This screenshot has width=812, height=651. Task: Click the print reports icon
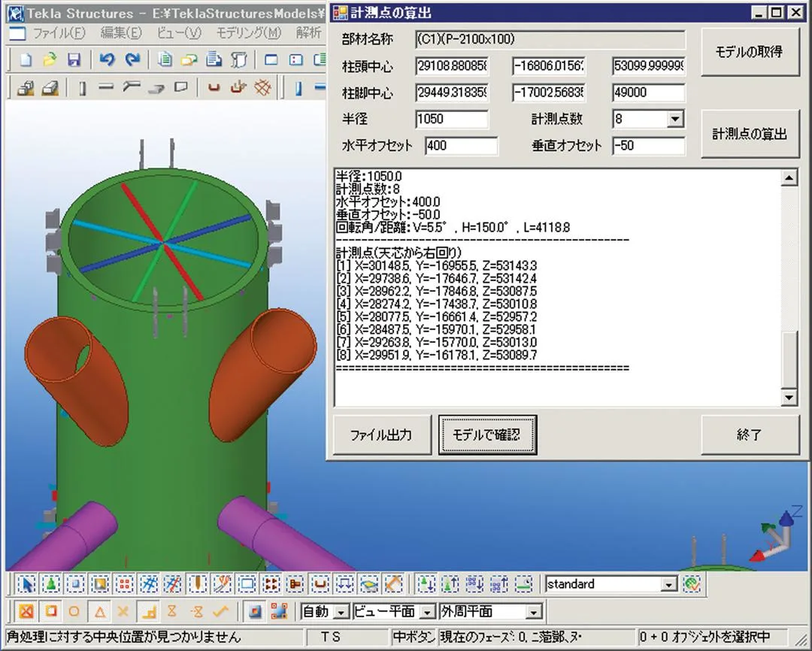pos(214,60)
